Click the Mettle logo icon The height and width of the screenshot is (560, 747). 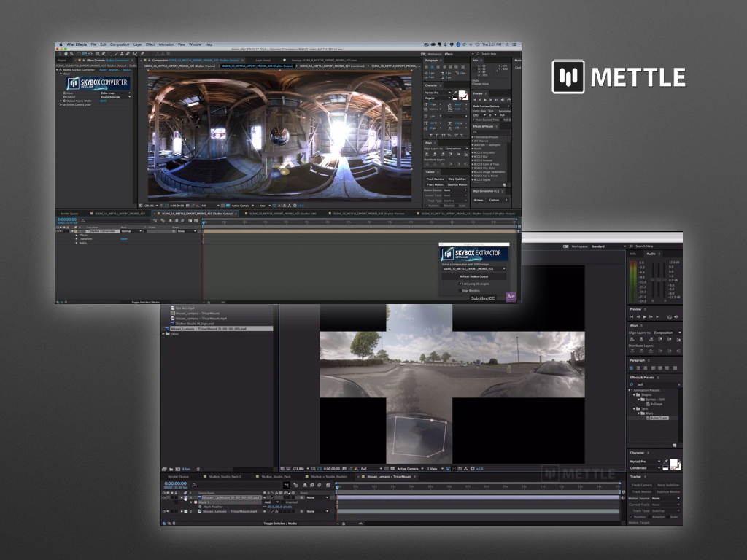pos(568,77)
